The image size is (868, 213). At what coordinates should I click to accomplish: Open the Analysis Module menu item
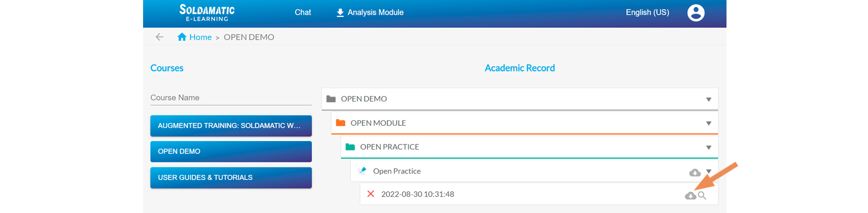pos(370,12)
